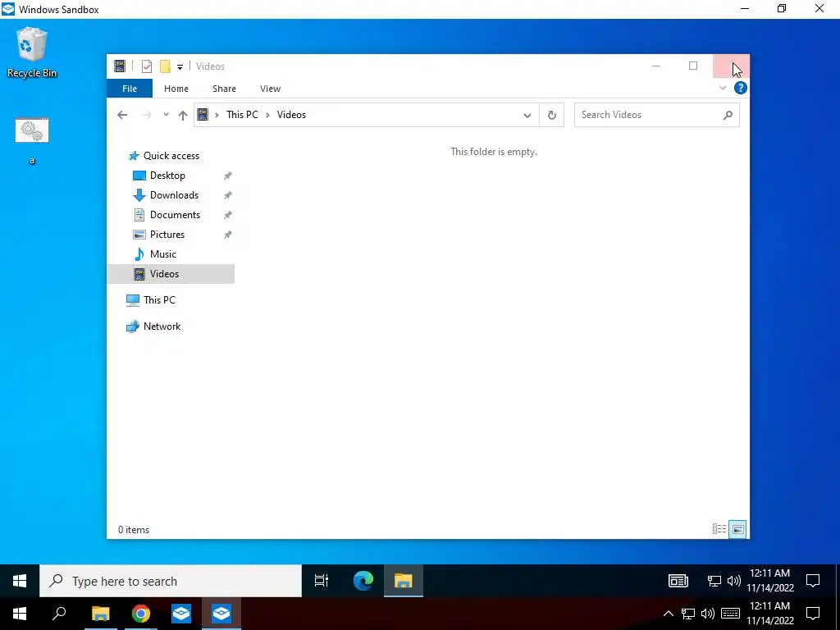Launch Microsoft Edge from sandbox taskbar
The height and width of the screenshot is (630, 840).
click(363, 581)
